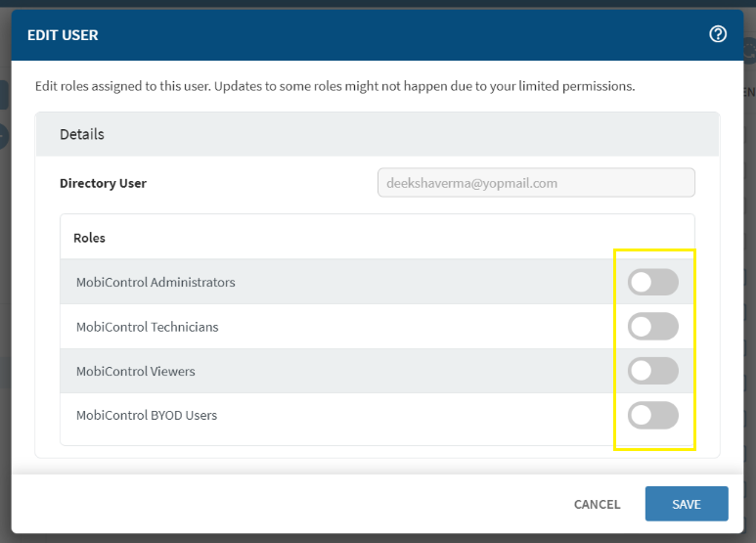756x543 pixels.
Task: Click the dimmed background below the dialog
Action: pyautogui.click(x=378, y=538)
